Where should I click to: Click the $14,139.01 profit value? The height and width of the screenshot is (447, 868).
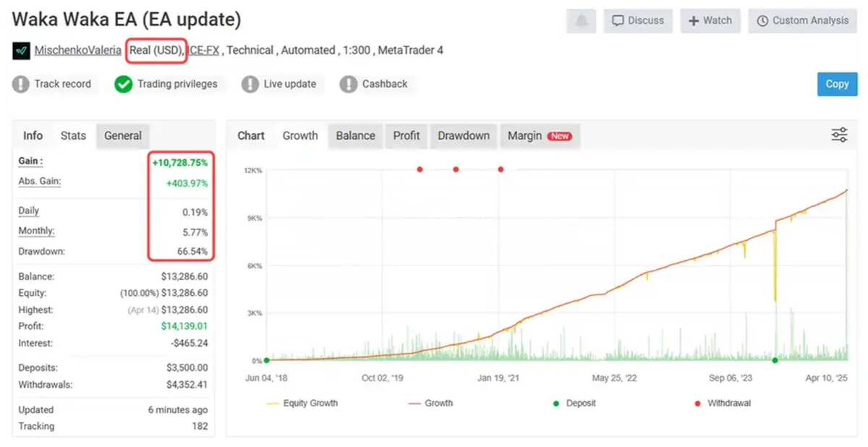pyautogui.click(x=184, y=326)
